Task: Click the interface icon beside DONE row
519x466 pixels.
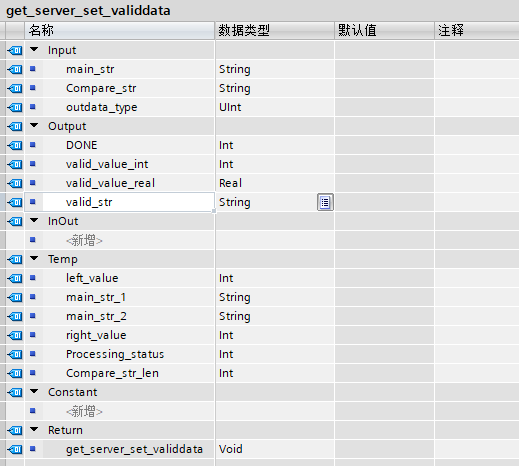Action: 15,145
